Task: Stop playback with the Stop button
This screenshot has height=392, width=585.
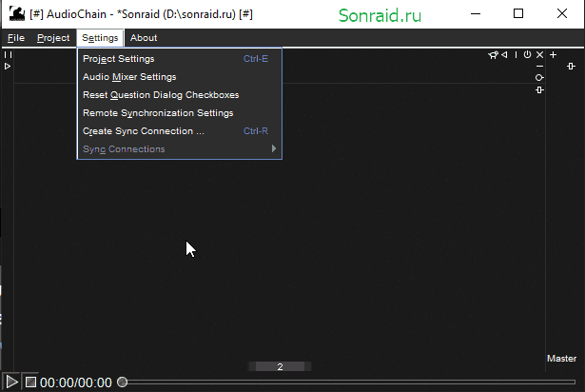Action: [30, 382]
